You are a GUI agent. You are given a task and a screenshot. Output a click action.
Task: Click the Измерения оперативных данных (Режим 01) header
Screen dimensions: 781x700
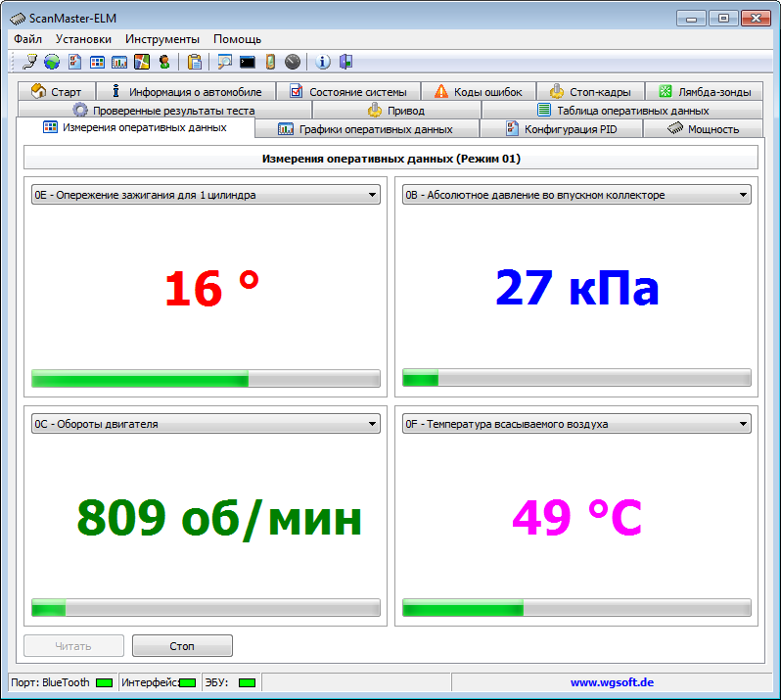click(391, 159)
